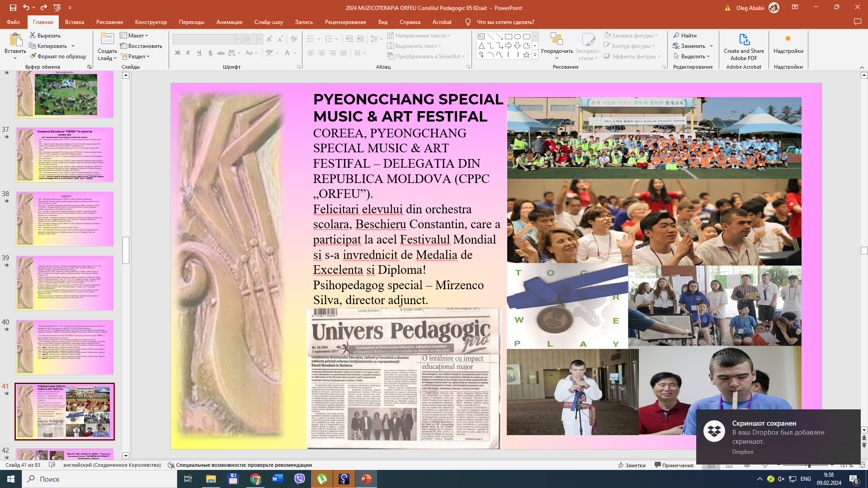Undo the last action
The image size is (868, 488).
point(26,8)
